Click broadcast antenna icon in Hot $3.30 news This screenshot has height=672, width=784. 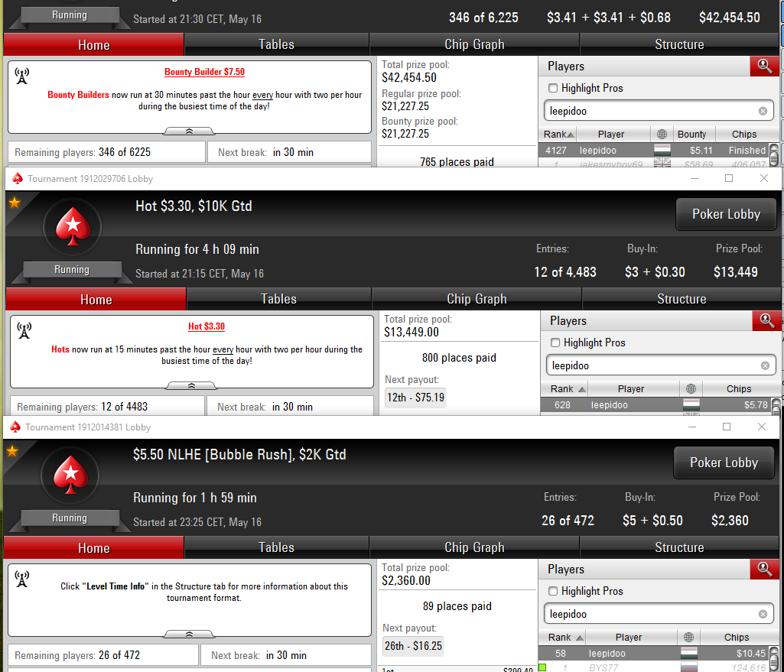click(x=24, y=330)
